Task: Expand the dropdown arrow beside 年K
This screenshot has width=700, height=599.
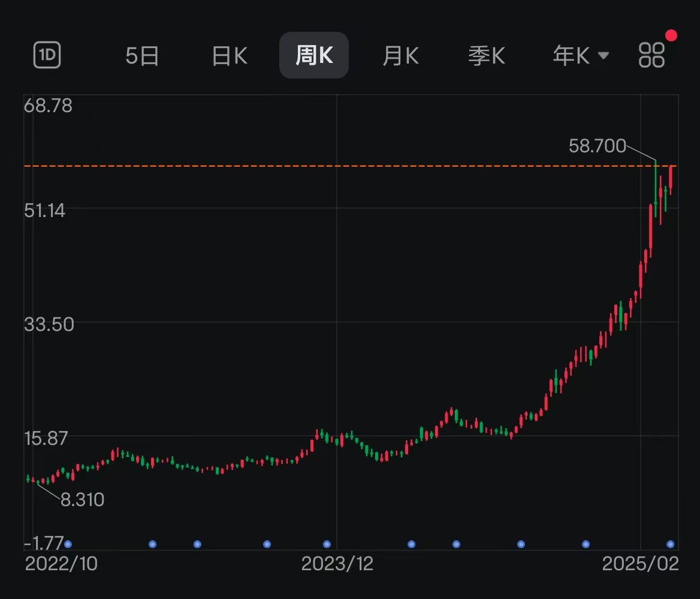Action: [603, 56]
